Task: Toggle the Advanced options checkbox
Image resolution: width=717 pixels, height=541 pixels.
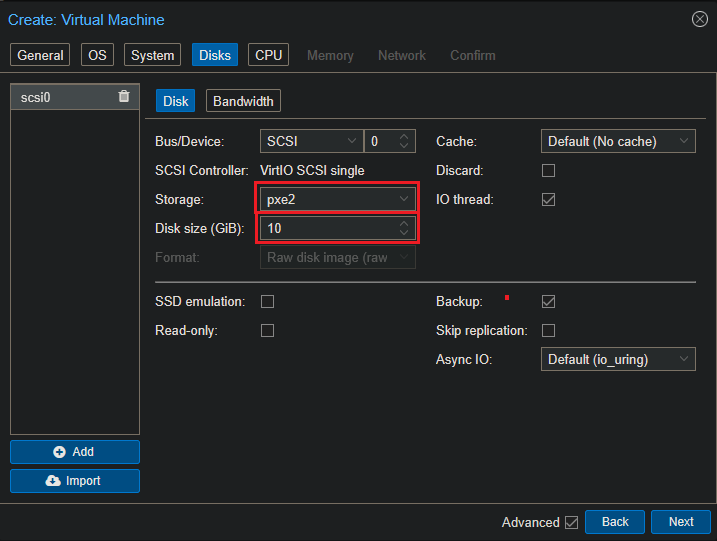Action: [x=571, y=522]
